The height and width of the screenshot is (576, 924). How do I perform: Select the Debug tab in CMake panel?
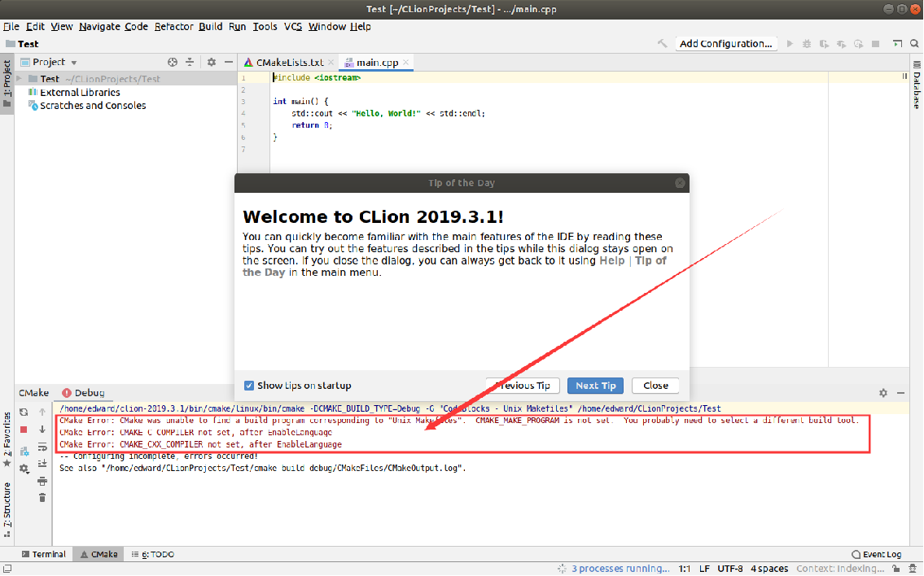coord(83,393)
